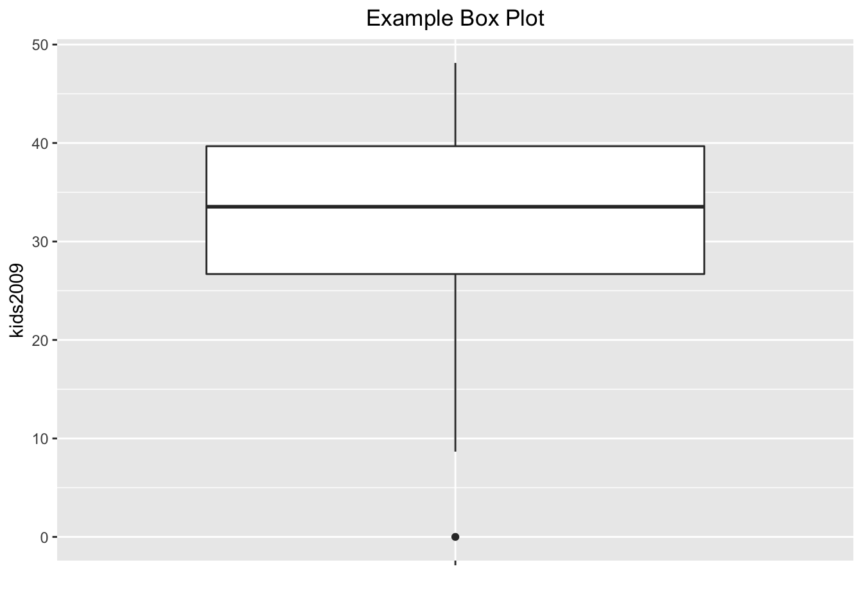Click the right edge of the box
Image resolution: width=863 pixels, height=616 pixels.
pyautogui.click(x=704, y=210)
